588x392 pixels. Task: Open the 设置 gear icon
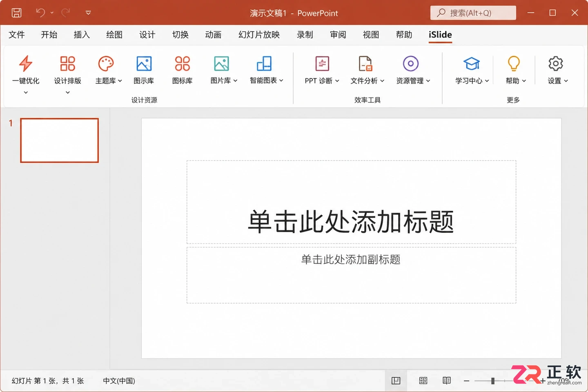[555, 64]
